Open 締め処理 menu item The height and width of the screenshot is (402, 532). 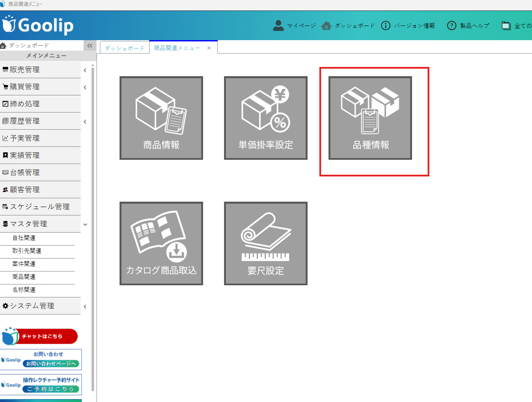pyautogui.click(x=40, y=104)
